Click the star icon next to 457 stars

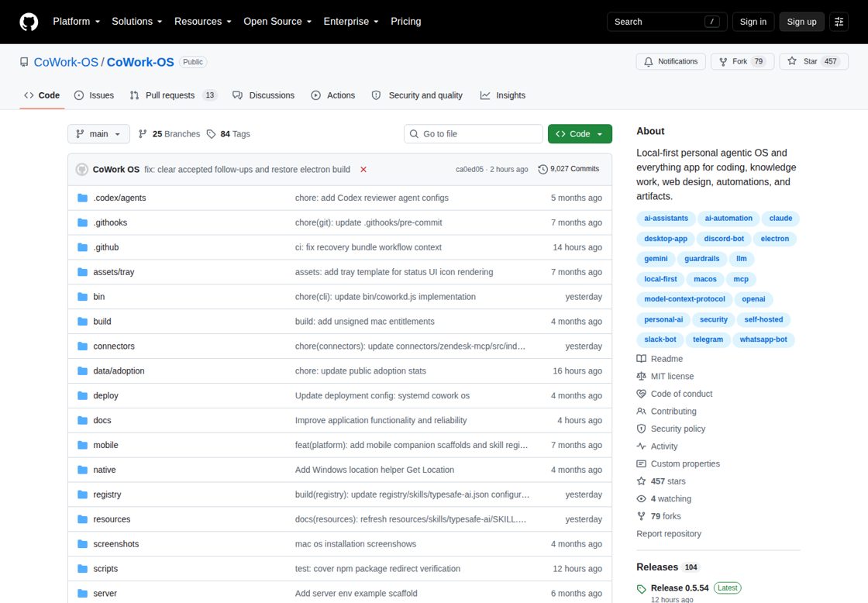tap(641, 481)
